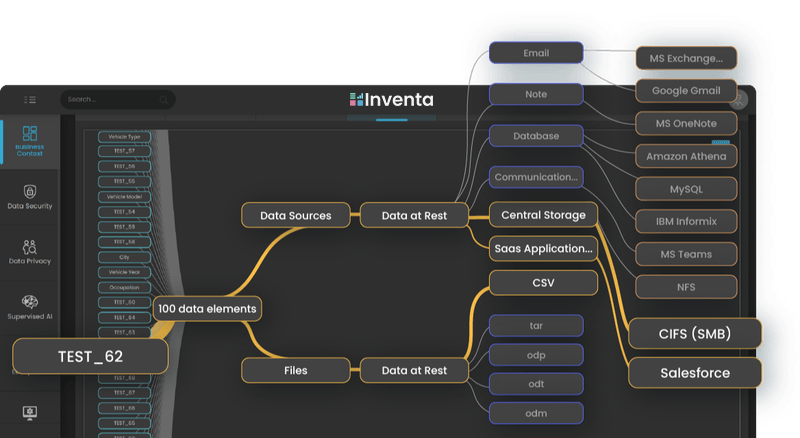This screenshot has width=800, height=438.
Task: Open the Data Security section
Action: pyautogui.click(x=30, y=198)
